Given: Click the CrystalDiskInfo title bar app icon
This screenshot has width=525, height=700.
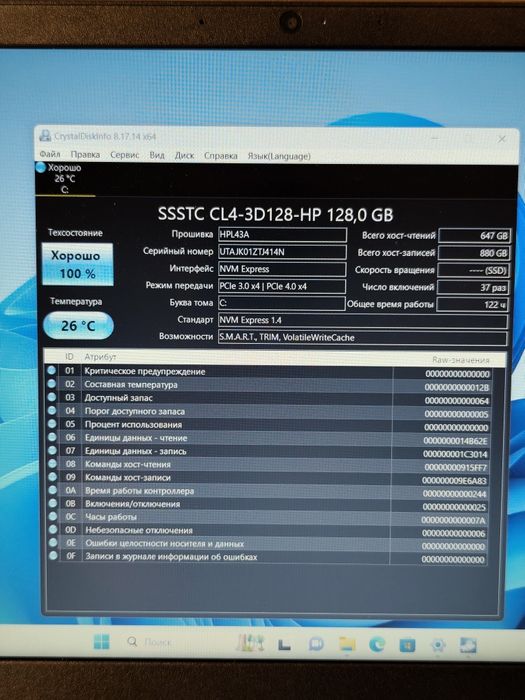Looking at the screenshot, I should (x=45, y=136).
